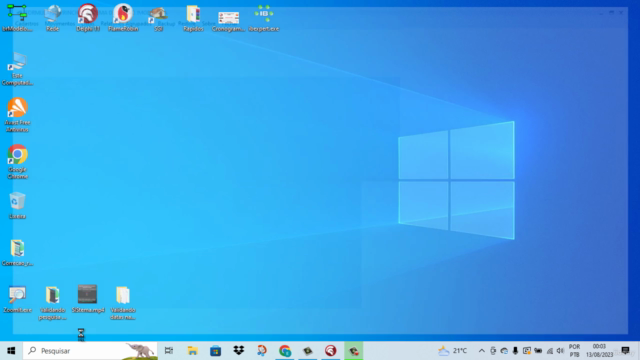Open the volume speaker tray icon
Image resolution: width=640 pixels, height=360 pixels.
pos(560,351)
